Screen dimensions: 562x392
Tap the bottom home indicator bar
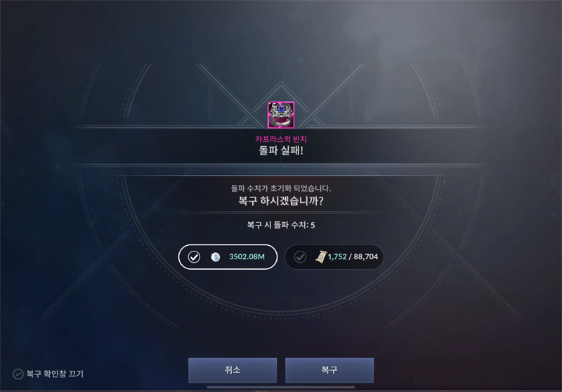click(281, 387)
